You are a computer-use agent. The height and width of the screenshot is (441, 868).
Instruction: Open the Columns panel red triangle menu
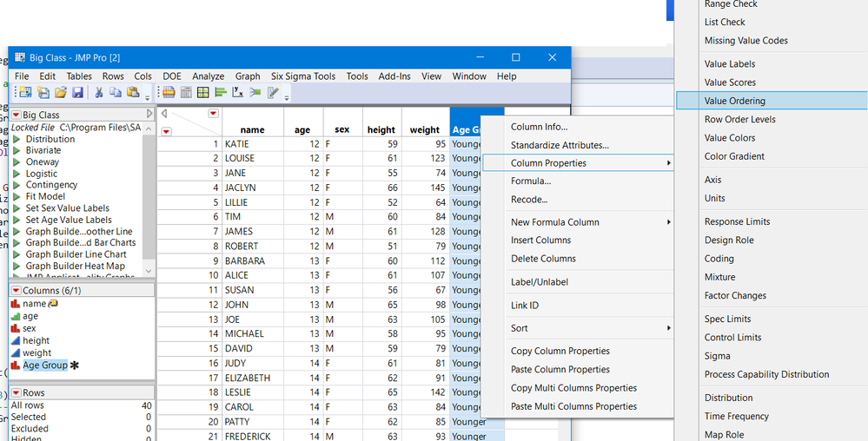[16, 290]
